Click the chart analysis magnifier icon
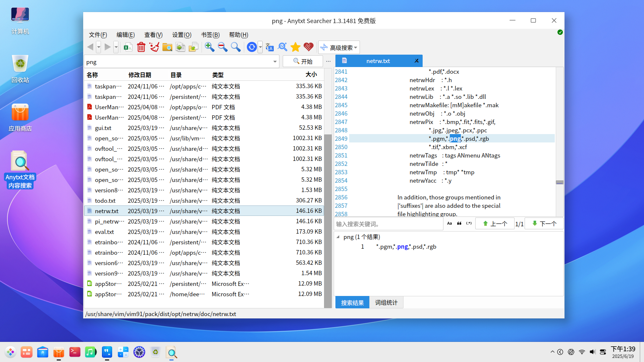Image resolution: width=644 pixels, height=362 pixels. point(282,47)
